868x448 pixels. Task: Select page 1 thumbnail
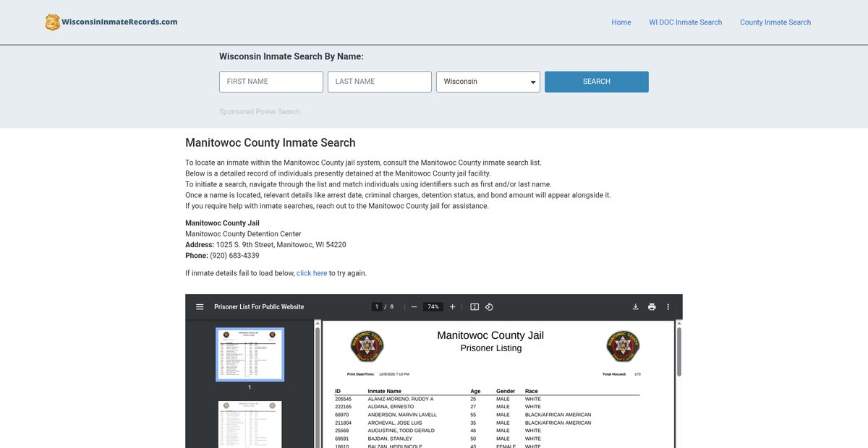(x=250, y=354)
